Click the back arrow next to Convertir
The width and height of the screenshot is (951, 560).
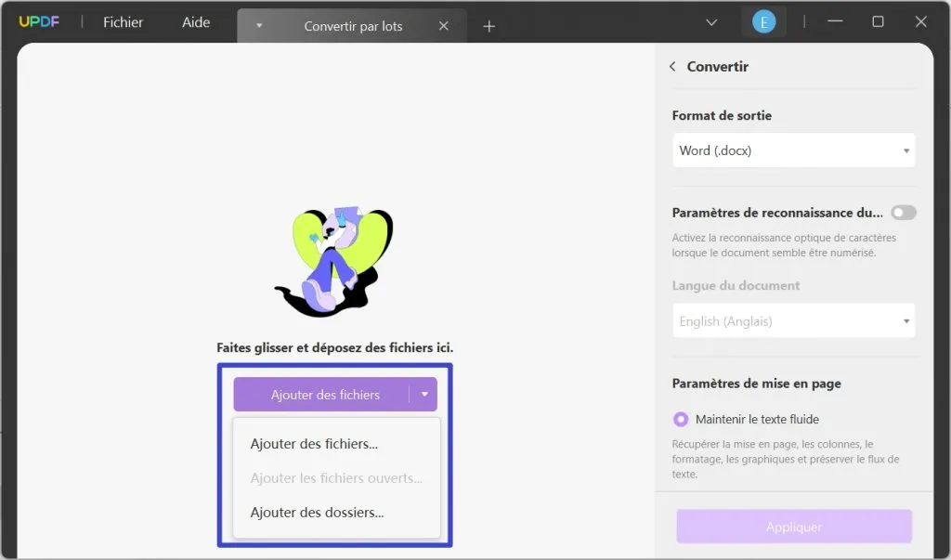[x=671, y=66]
